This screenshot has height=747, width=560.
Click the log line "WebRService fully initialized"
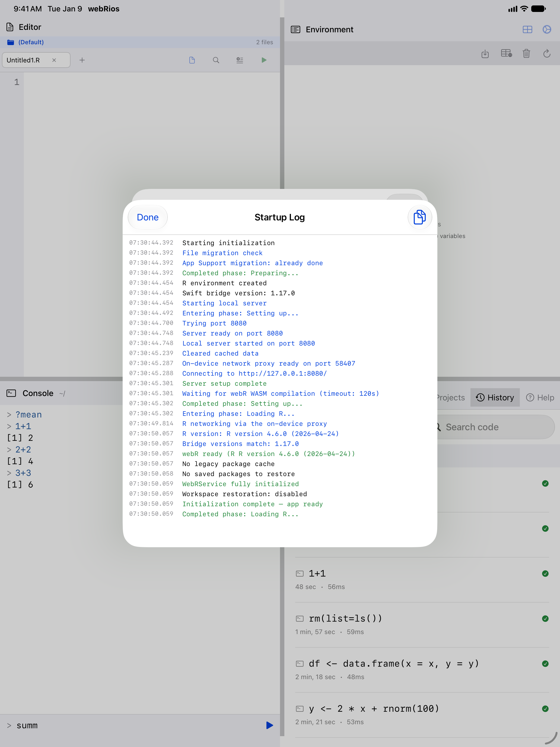pyautogui.click(x=240, y=484)
